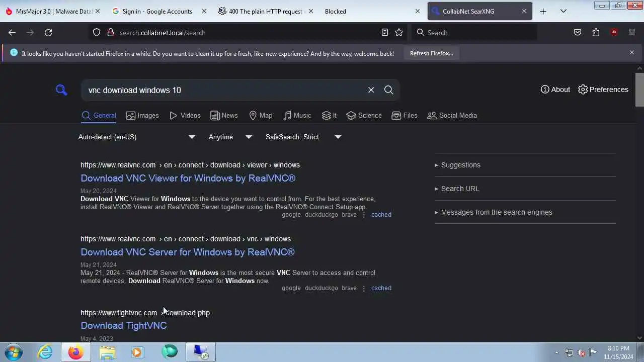Expand the Suggestions section
The width and height of the screenshot is (644, 362).
457,165
